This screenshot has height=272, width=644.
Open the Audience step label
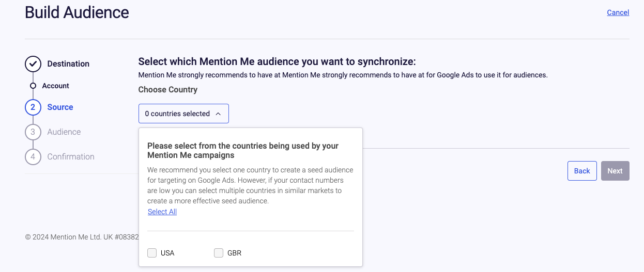point(64,132)
